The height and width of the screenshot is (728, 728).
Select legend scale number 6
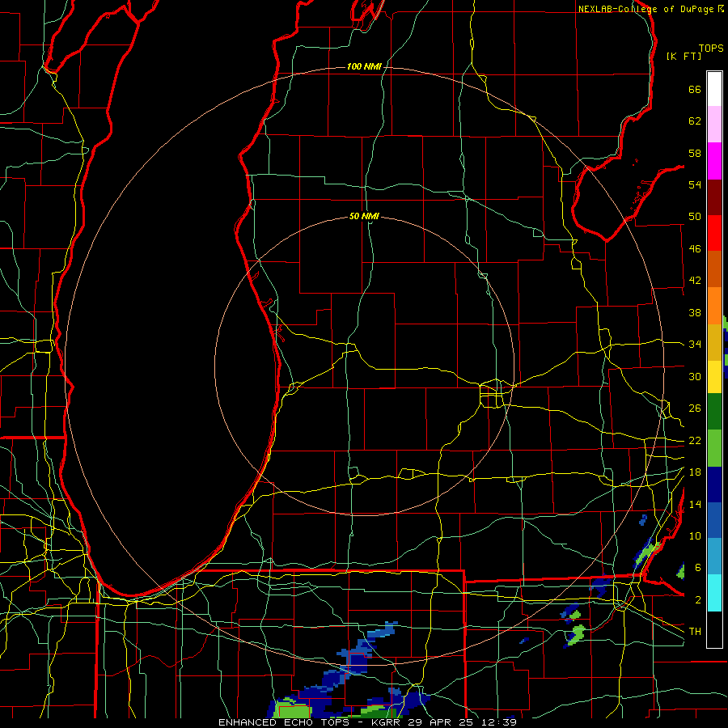[698, 568]
